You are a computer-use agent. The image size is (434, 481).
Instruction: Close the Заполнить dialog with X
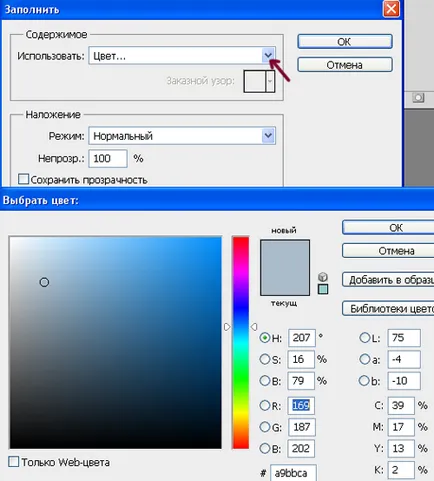pyautogui.click(x=391, y=8)
